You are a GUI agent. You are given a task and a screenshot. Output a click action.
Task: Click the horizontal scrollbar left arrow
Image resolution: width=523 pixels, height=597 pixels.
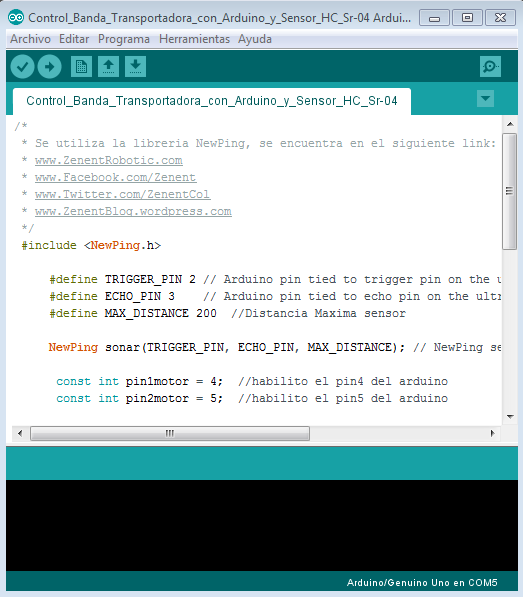(20, 433)
